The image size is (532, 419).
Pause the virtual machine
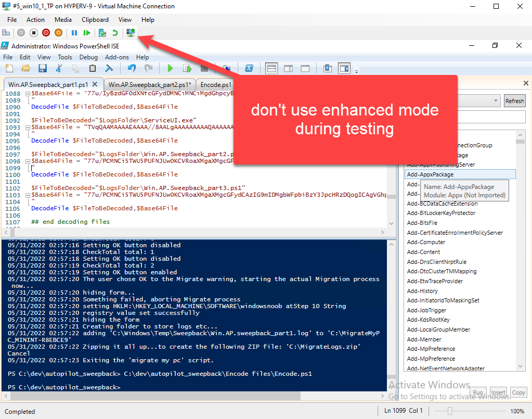click(74, 33)
